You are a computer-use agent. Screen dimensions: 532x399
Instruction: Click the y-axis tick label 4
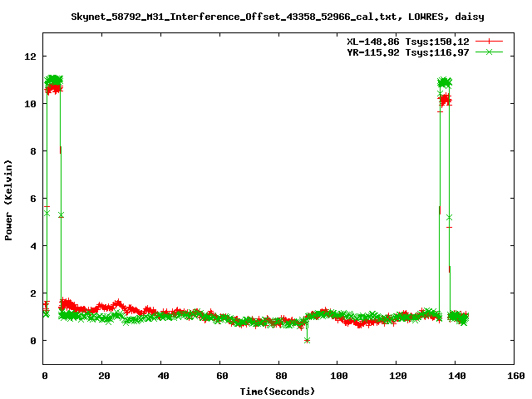click(x=33, y=246)
